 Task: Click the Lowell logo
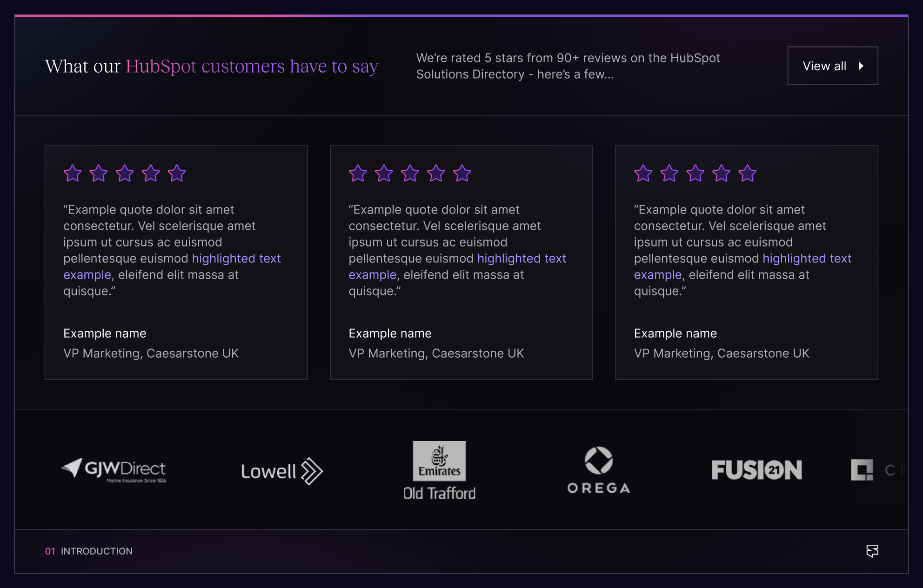[x=281, y=471]
